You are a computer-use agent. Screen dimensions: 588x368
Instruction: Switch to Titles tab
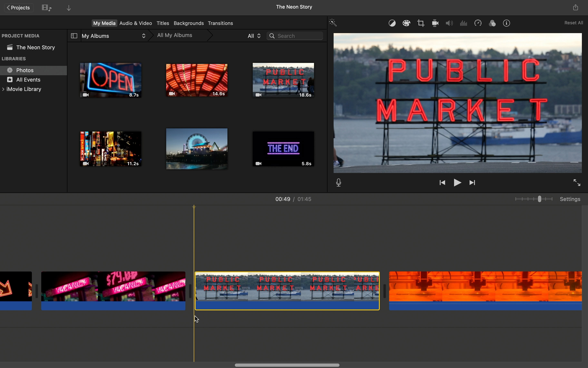coord(163,23)
